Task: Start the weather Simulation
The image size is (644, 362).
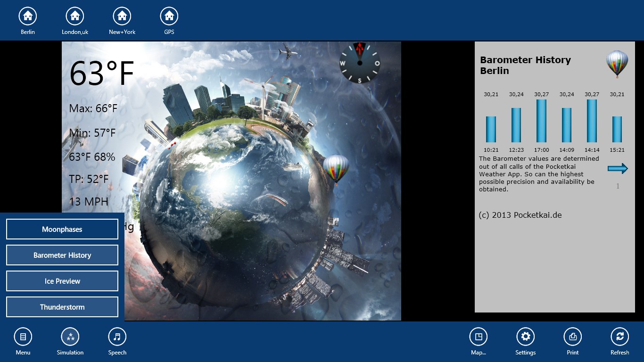Action: pos(70,337)
